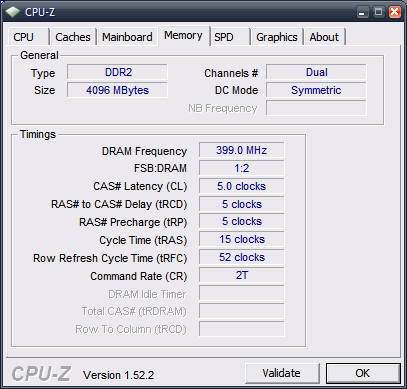
Task: Click the empty Total CAS# (tRDRAM) field
Action: pos(242,311)
